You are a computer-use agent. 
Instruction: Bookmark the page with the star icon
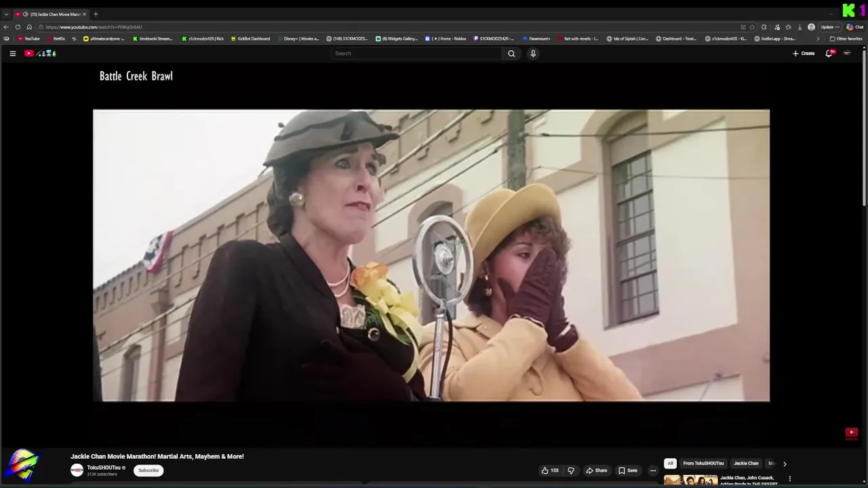click(x=752, y=27)
